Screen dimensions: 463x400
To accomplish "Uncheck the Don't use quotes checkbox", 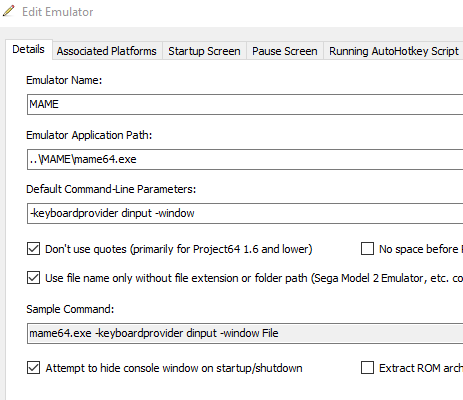I will 33,249.
